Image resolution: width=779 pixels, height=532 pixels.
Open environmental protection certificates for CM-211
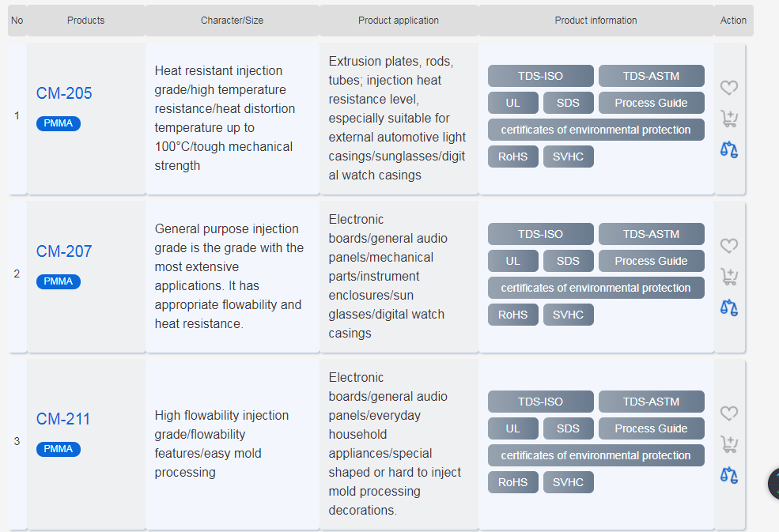tap(596, 455)
